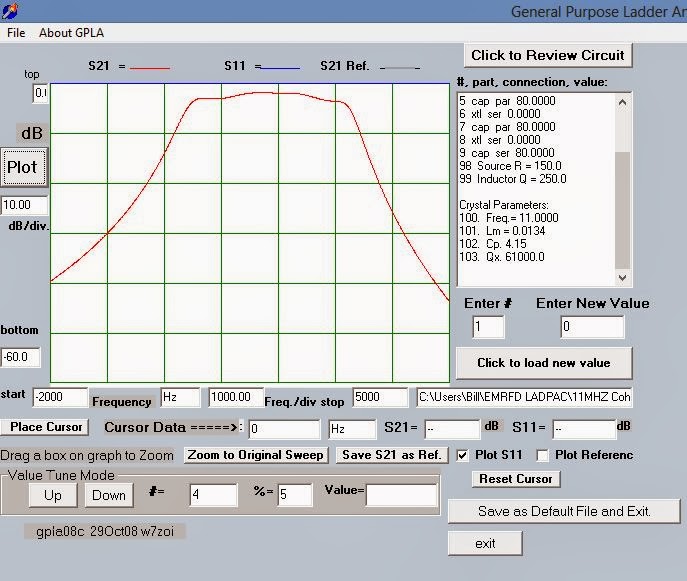Click Zoom to Original Sweep

point(256,455)
